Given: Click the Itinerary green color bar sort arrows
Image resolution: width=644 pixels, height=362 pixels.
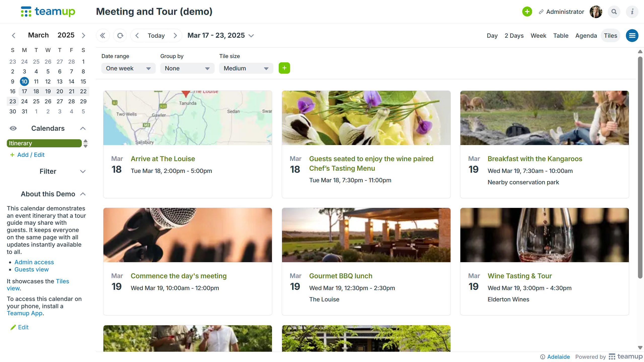Looking at the screenshot, I should 86,143.
